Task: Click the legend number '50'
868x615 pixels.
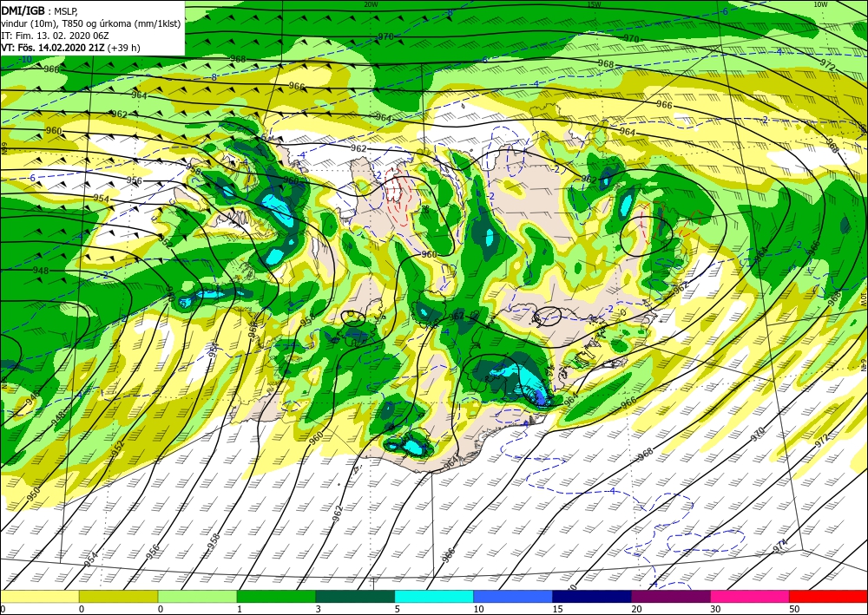Action: (795, 609)
